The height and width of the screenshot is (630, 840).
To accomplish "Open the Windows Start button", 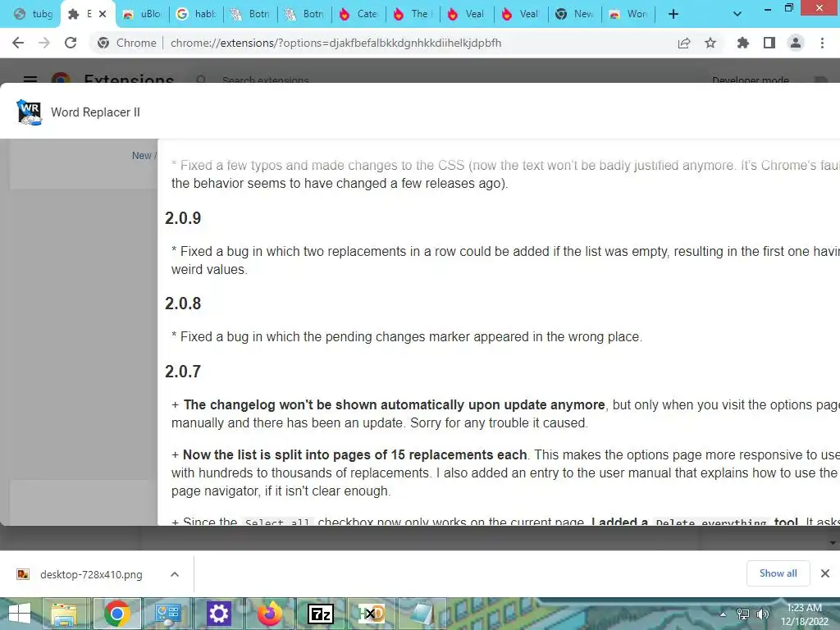I will pos(20,614).
